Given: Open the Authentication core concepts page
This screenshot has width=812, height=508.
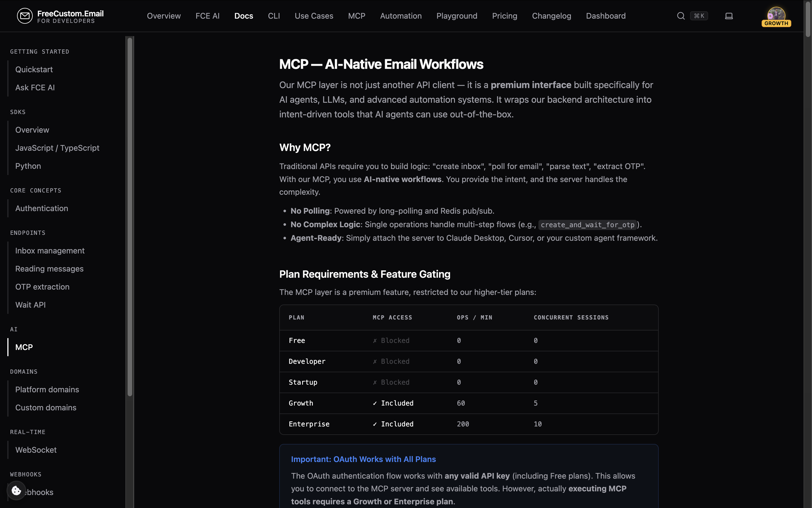Looking at the screenshot, I should click(42, 208).
